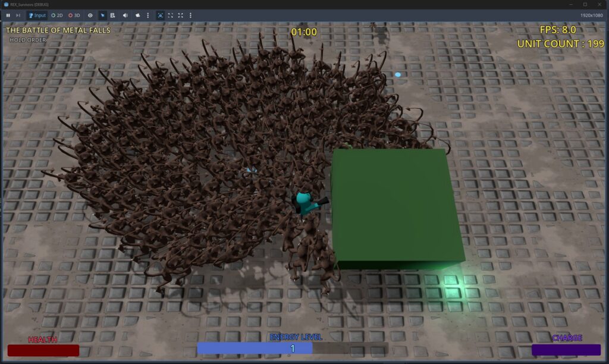Click the red Health bar
Viewport: 609px width, 364px height.
point(43,350)
